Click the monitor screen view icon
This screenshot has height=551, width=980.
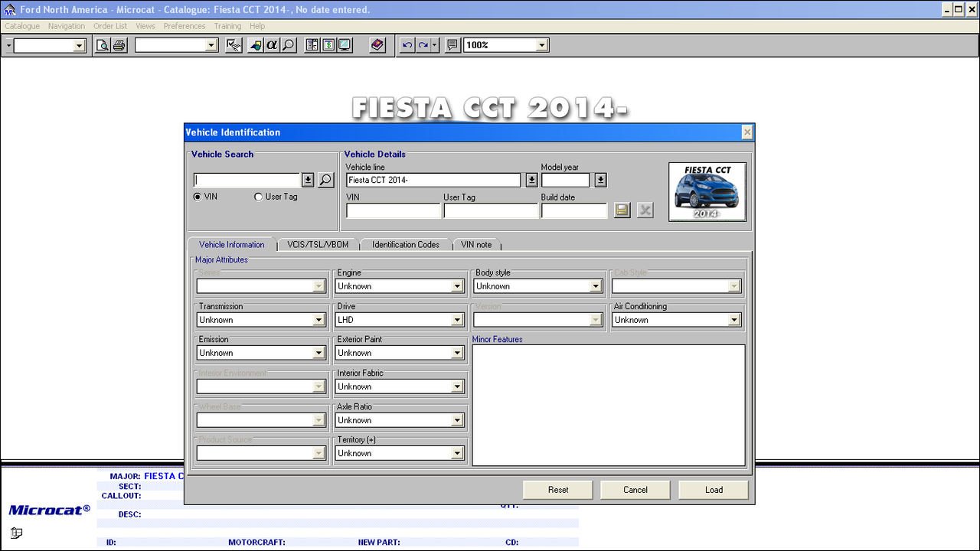click(x=345, y=45)
